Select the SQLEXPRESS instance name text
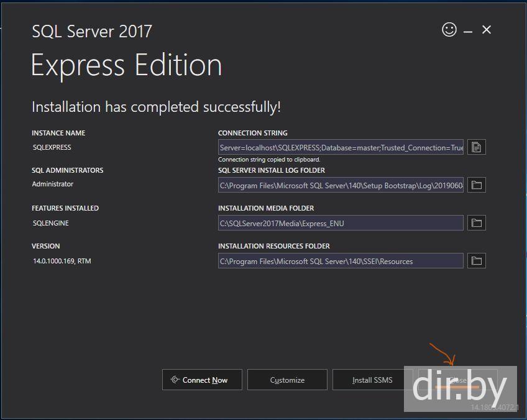 pyautogui.click(x=52, y=147)
